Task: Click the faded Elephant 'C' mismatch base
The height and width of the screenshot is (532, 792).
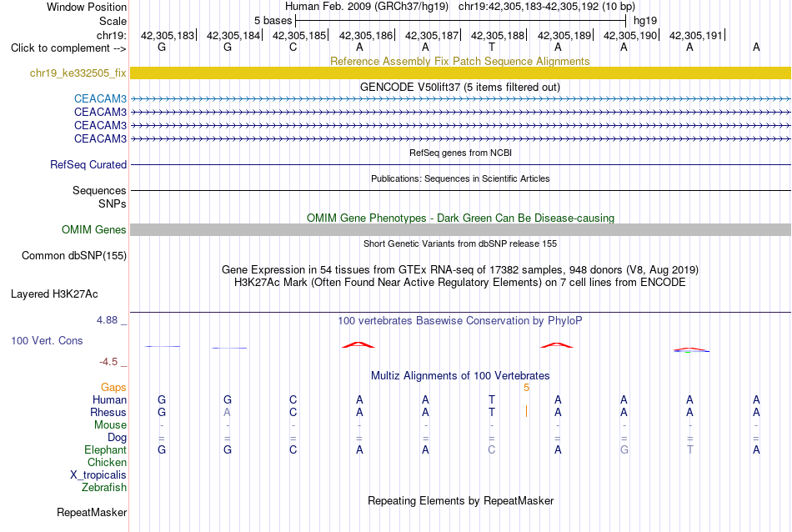Action: pyautogui.click(x=492, y=449)
